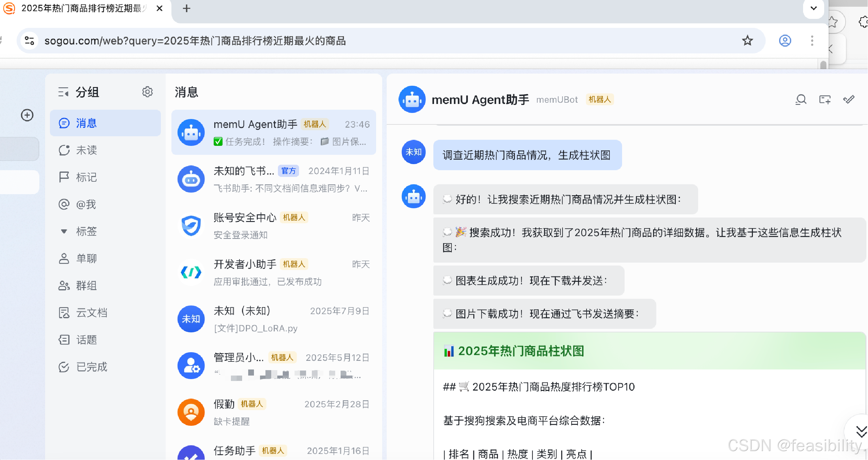Click the add-to-group icon in chat header
The height and width of the screenshot is (460, 868).
pos(825,99)
